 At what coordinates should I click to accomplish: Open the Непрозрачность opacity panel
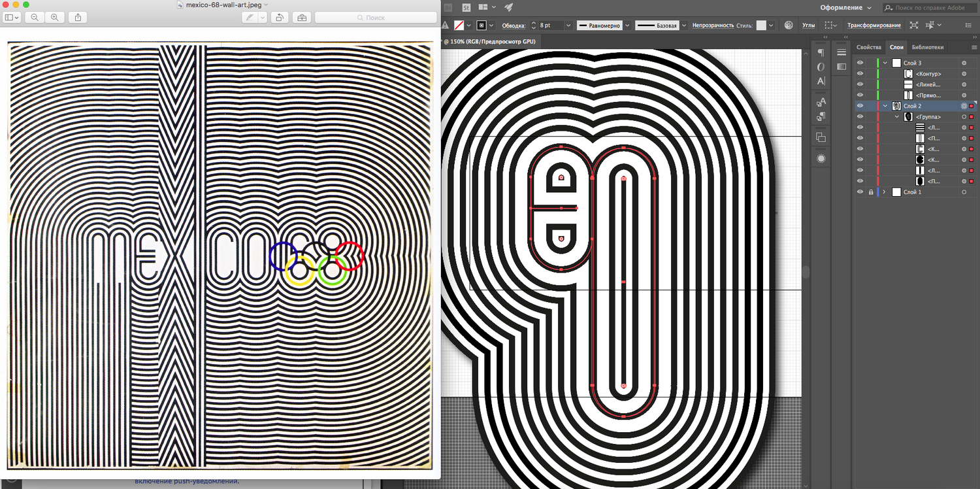pyautogui.click(x=712, y=25)
